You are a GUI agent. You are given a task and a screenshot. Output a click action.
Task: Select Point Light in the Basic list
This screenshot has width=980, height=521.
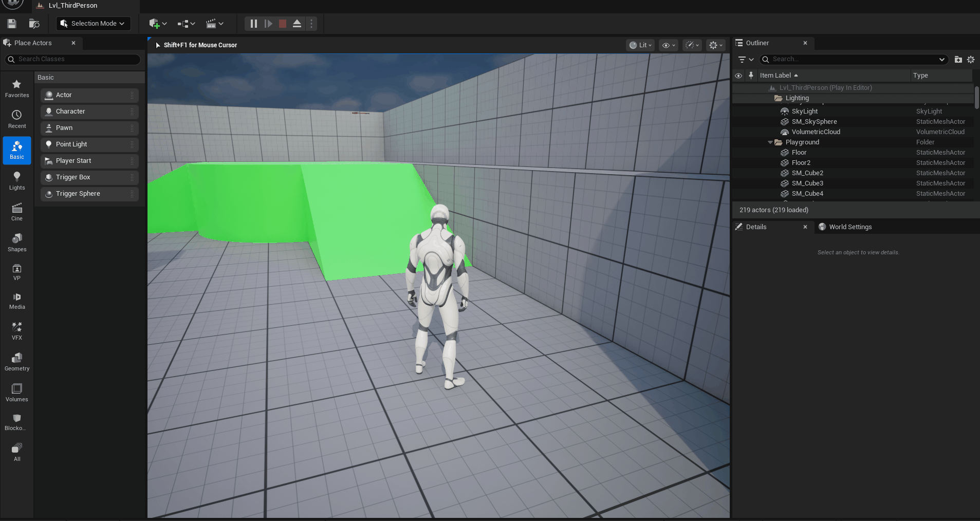coord(71,144)
